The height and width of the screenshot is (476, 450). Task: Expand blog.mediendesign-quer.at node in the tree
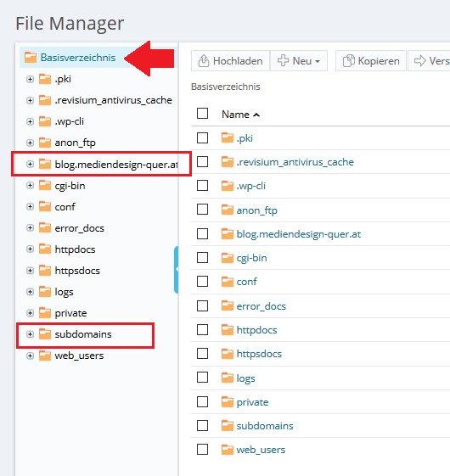[30, 165]
